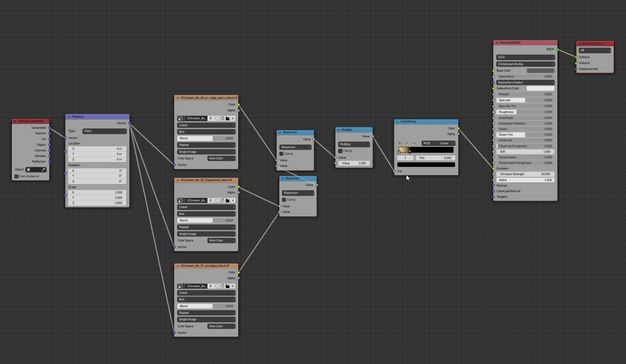The height and width of the screenshot is (364, 626).
Task: Collapse the ColorRamp node
Action: pyautogui.click(x=398, y=122)
